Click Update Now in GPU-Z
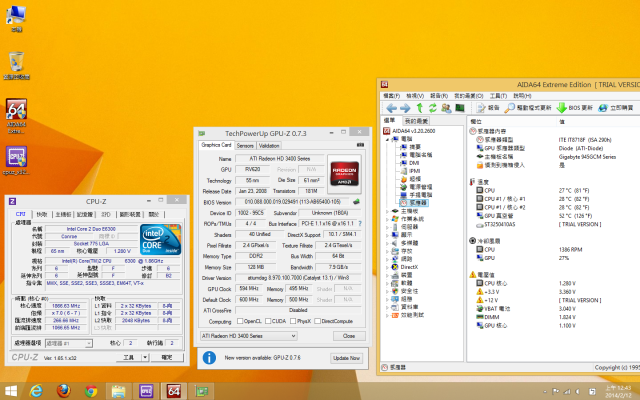Screen dimensions: 640x400 click(x=346, y=358)
